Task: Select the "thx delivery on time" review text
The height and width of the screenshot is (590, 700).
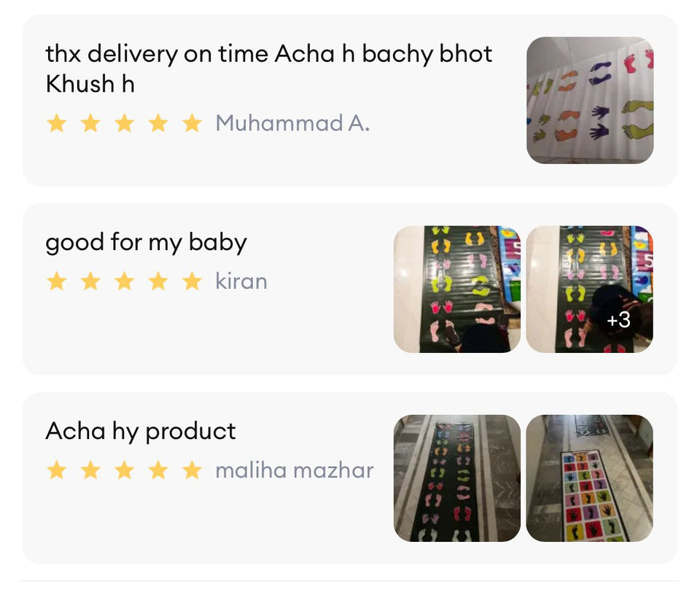Action: click(268, 68)
